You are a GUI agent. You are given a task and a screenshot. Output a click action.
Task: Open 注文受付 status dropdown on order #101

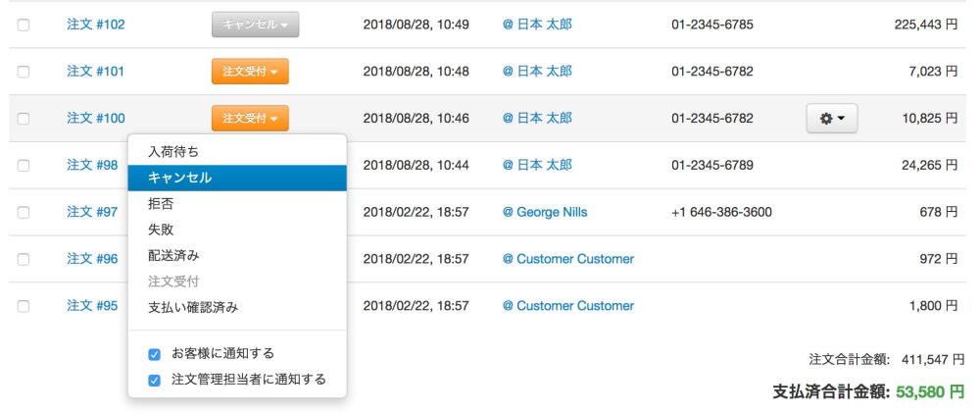[x=250, y=72]
